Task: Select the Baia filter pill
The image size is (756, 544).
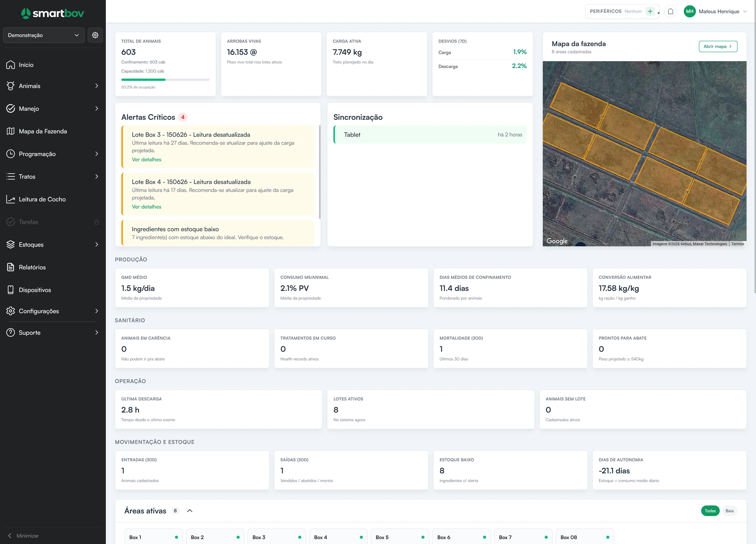Action: [730, 511]
